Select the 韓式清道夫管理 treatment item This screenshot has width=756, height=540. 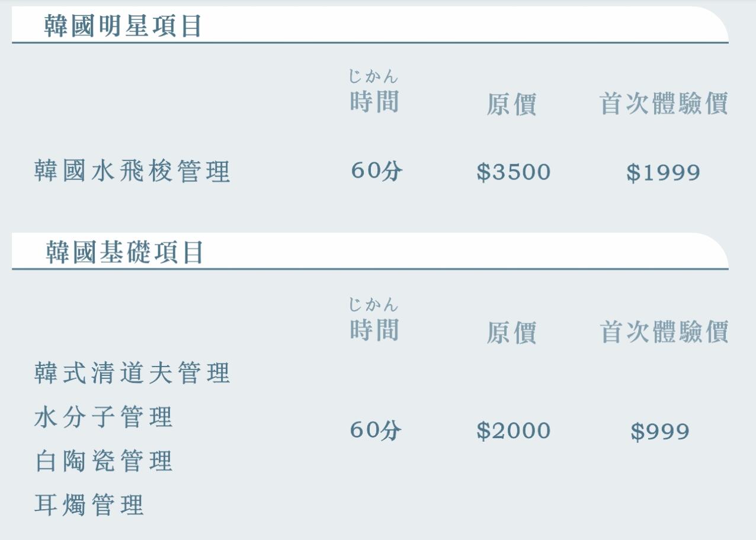[x=132, y=374]
